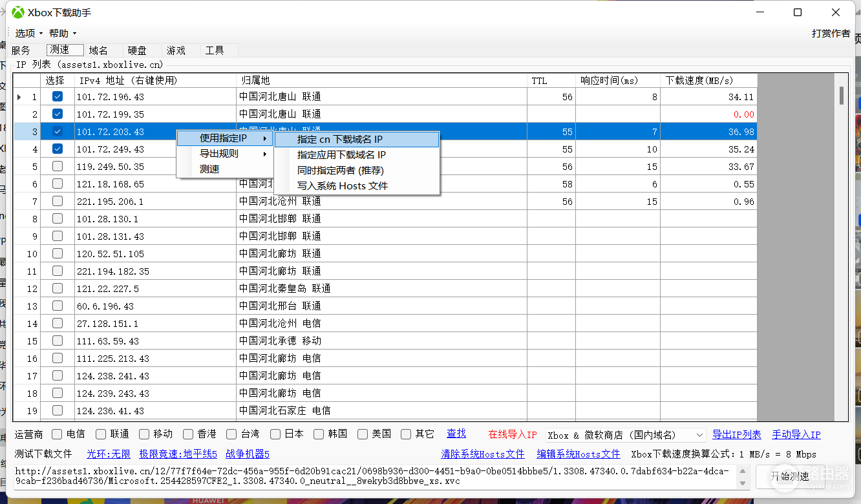The image size is (861, 504).
Task: Switch to the 测速 tab
Action: (65, 50)
